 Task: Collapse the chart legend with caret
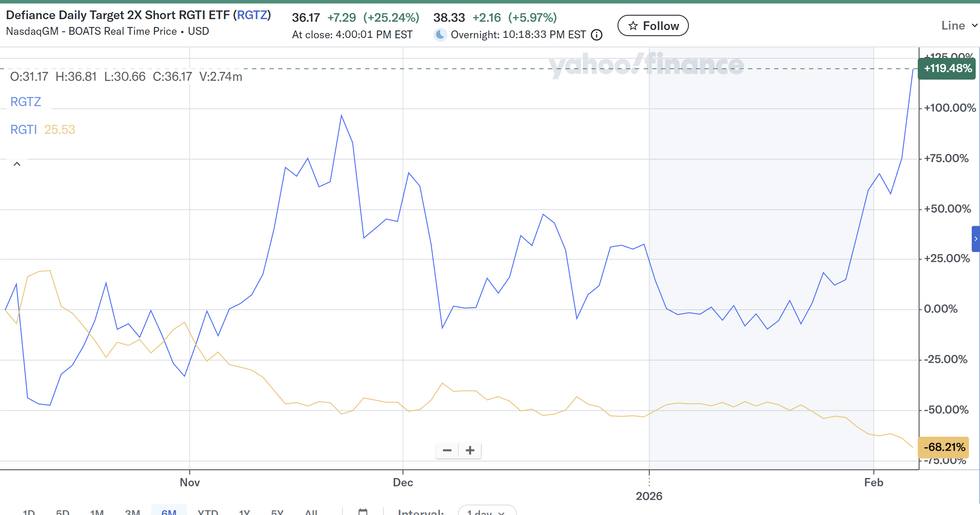[17, 164]
